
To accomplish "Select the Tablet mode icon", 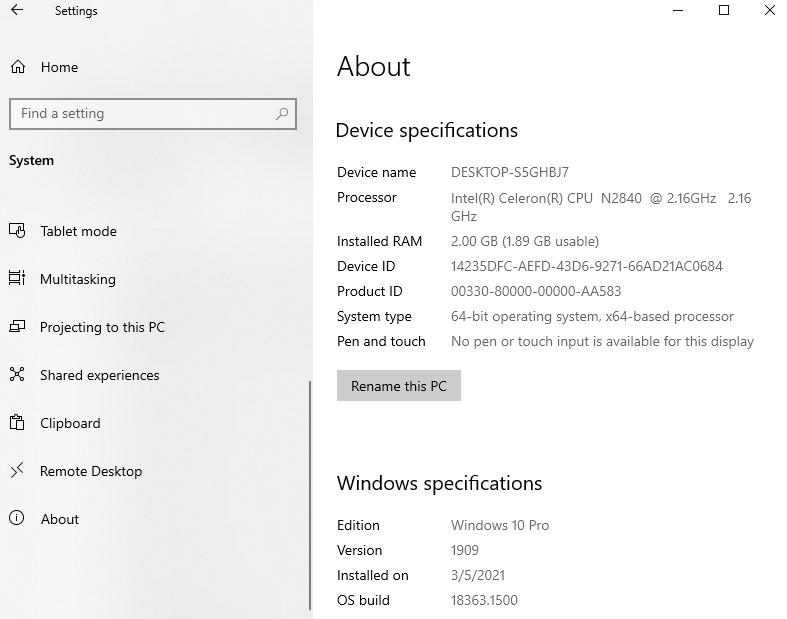I will 17,231.
